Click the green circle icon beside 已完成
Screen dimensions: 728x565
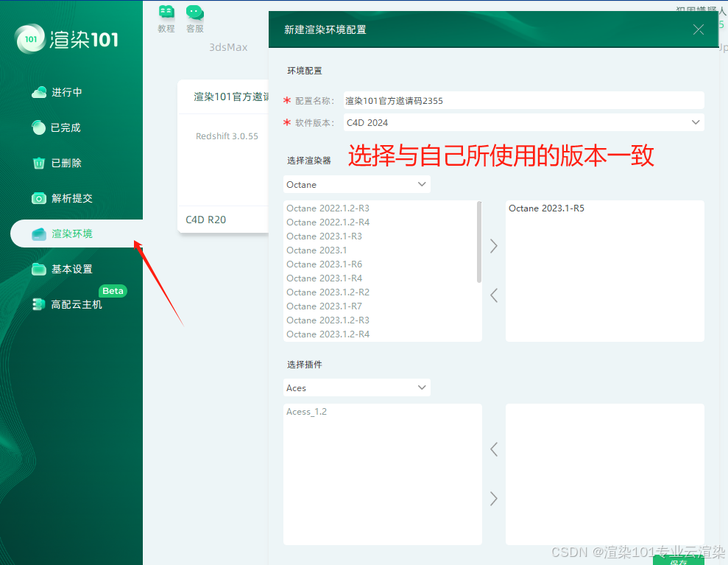(38, 127)
